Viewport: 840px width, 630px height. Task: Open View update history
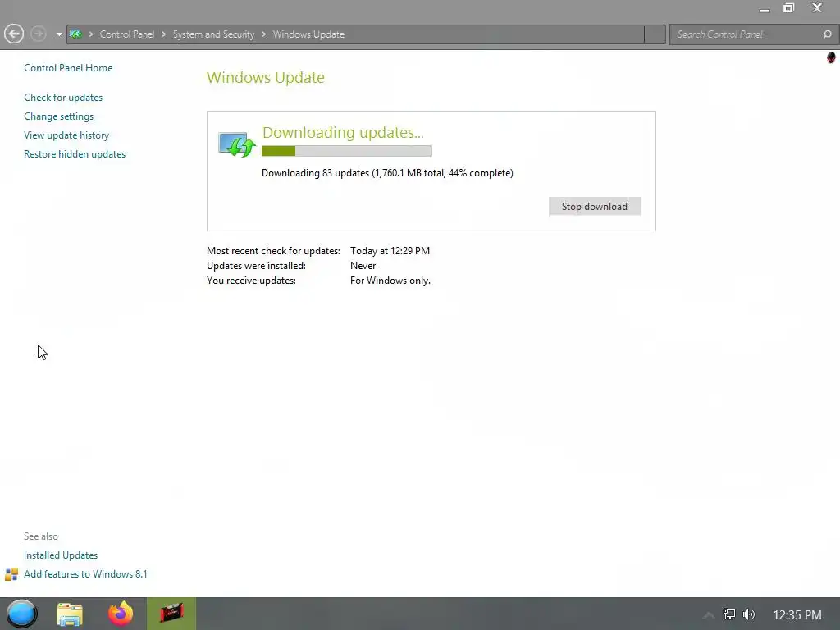tap(66, 135)
